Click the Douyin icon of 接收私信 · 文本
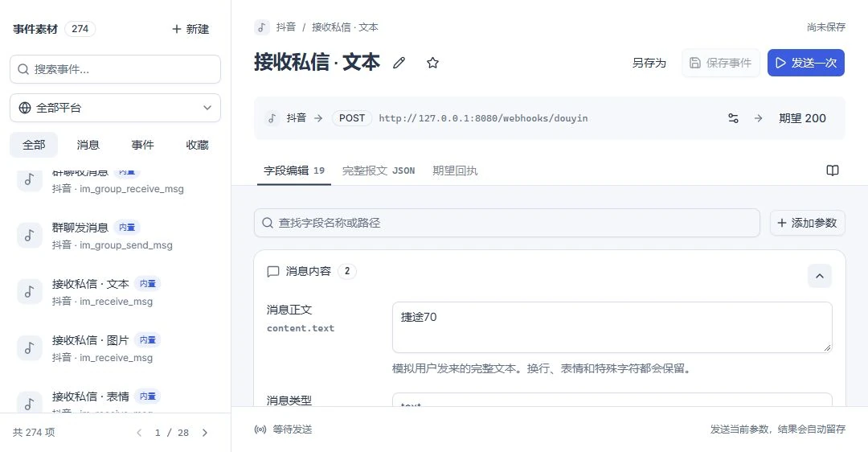868x452 pixels. pyautogui.click(x=30, y=292)
